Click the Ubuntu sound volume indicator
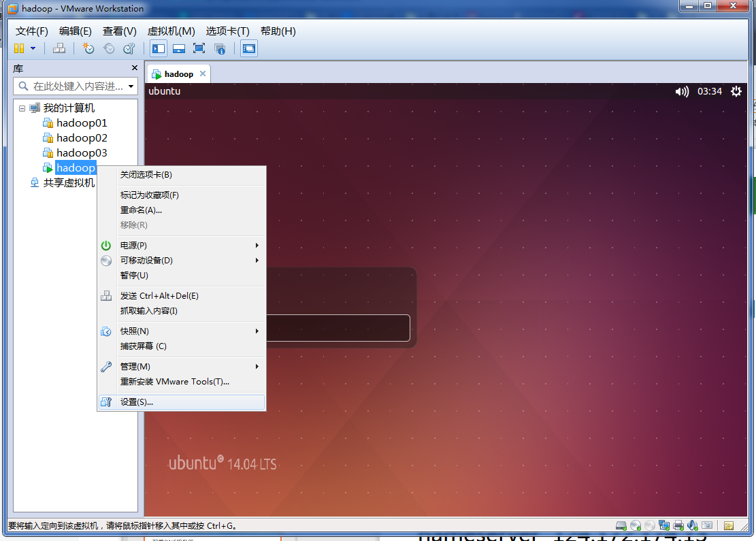This screenshot has height=541, width=756. point(682,92)
